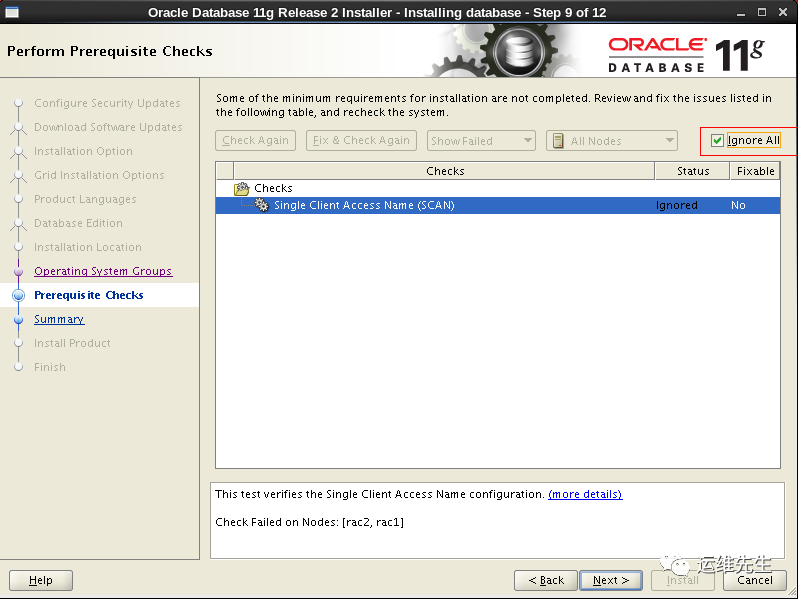
Task: Go back with the Back button
Action: click(546, 580)
